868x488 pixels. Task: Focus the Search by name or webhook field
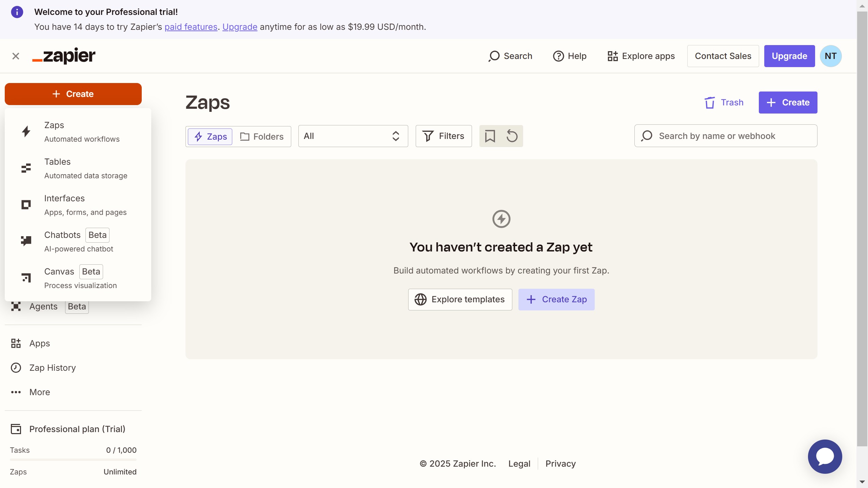(x=726, y=136)
